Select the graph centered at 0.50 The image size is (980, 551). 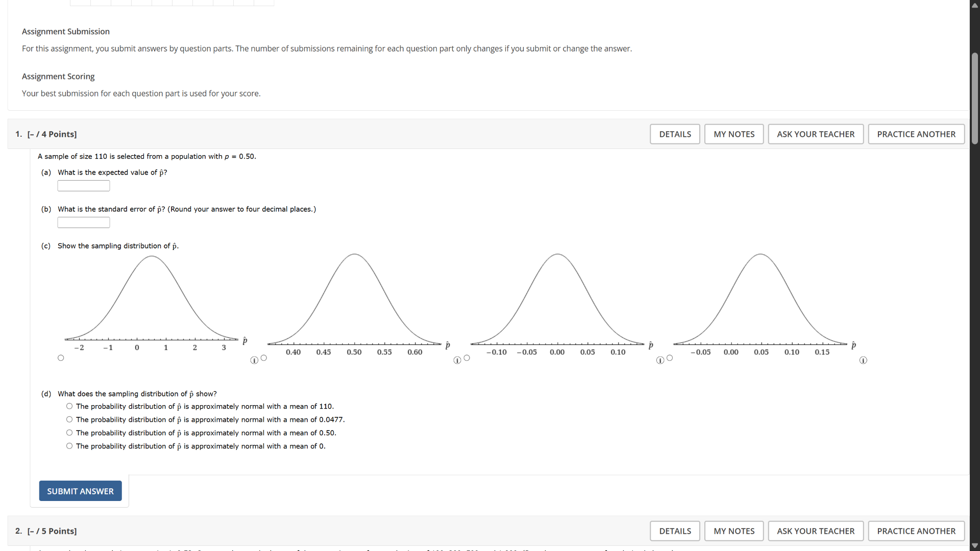(x=264, y=358)
